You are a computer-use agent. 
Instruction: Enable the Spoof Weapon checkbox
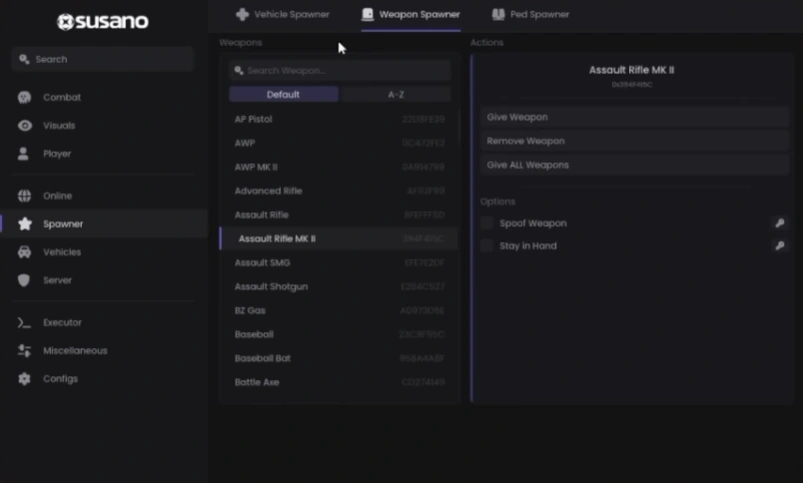coord(487,223)
